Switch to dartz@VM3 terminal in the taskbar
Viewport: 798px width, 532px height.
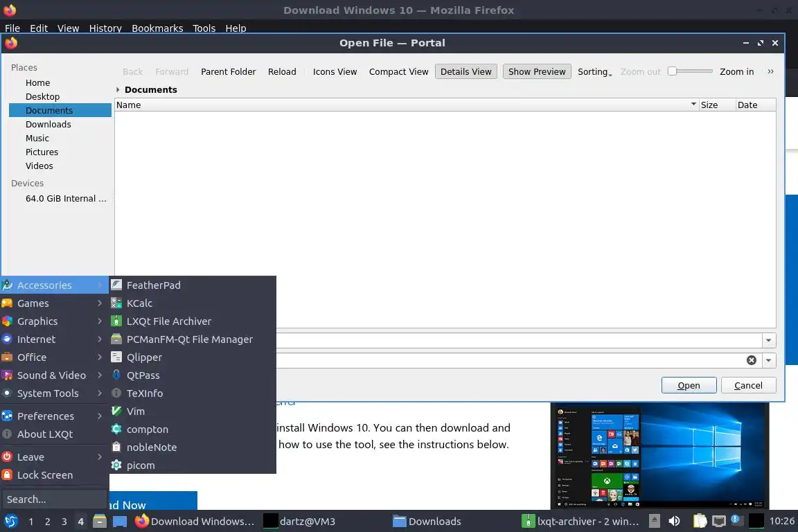[300, 522]
